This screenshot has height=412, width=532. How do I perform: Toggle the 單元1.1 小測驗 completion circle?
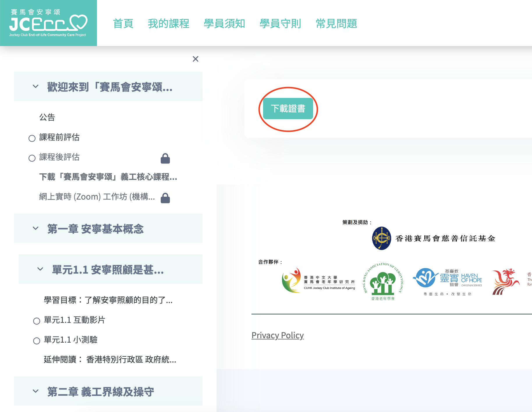[x=37, y=341]
